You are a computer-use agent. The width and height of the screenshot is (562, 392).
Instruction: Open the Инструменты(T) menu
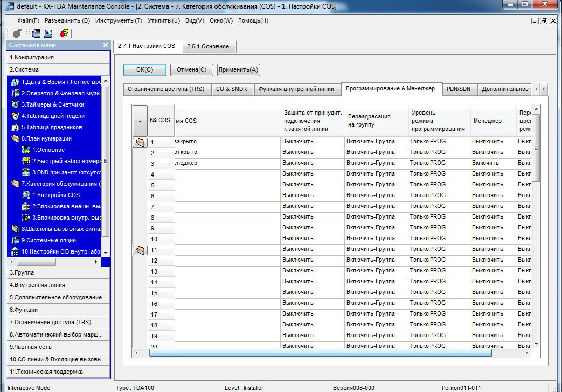[x=119, y=21]
